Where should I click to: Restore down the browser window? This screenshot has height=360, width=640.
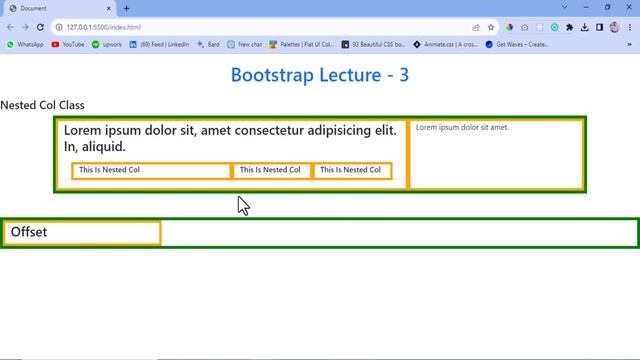607,7
